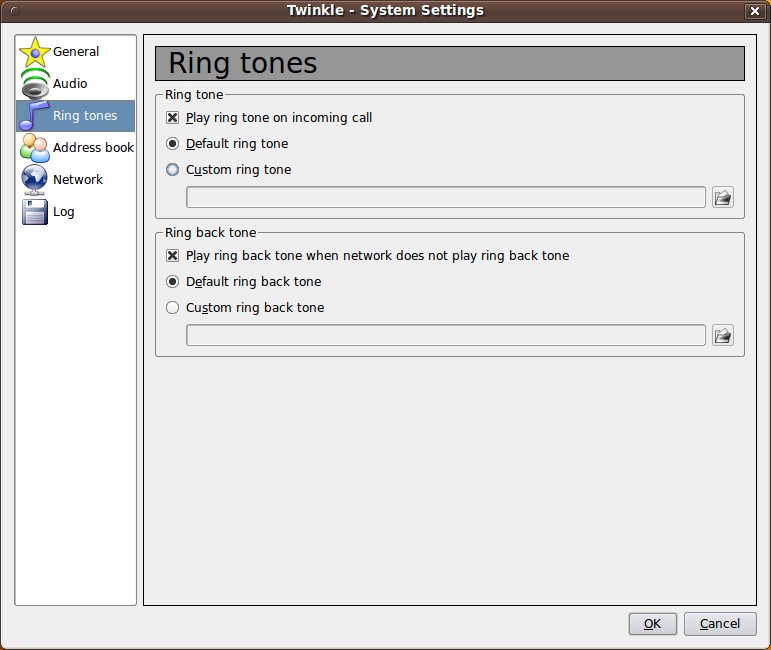Disable Play ring tone on incoming call
The height and width of the screenshot is (650, 771).
pos(173,118)
